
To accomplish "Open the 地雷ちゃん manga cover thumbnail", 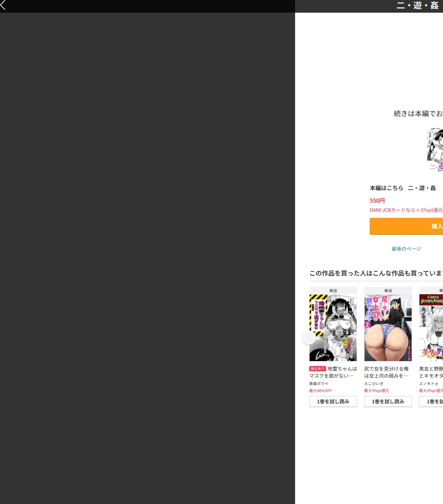I will (333, 328).
